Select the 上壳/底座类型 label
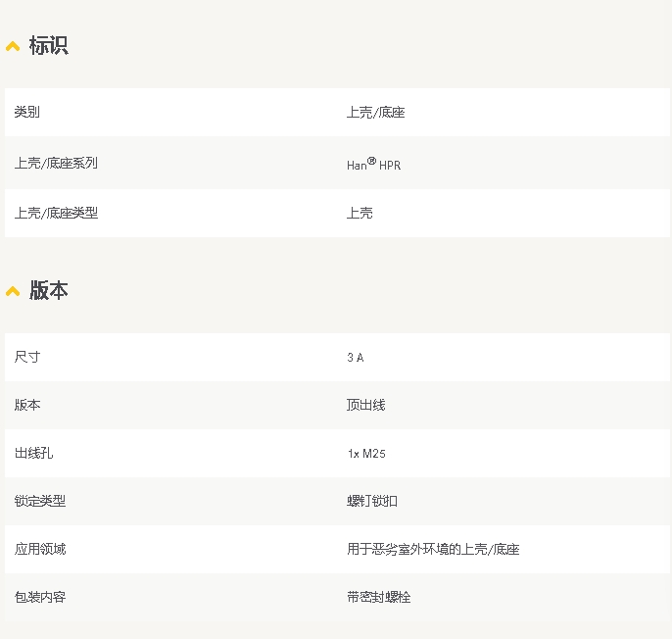Screen dimensions: 672x639 point(56,213)
